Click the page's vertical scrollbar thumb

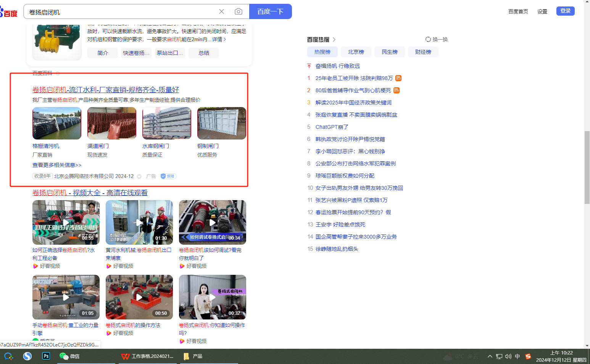click(587, 167)
